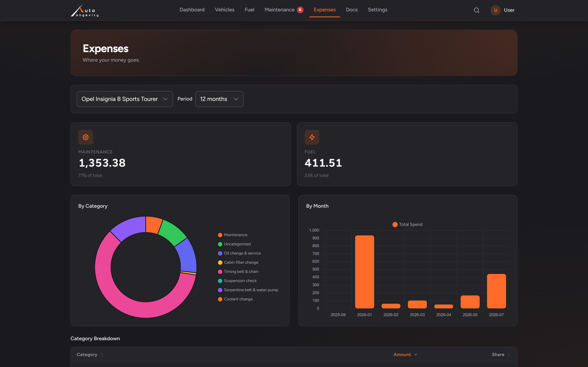Click the Oil change & service color swatch

[220, 253]
